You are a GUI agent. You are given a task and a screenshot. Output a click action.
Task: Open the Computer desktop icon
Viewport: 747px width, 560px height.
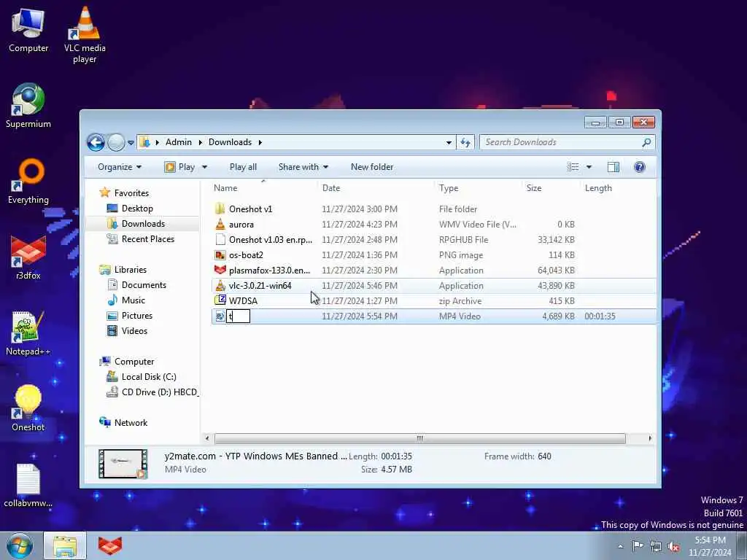click(x=28, y=30)
